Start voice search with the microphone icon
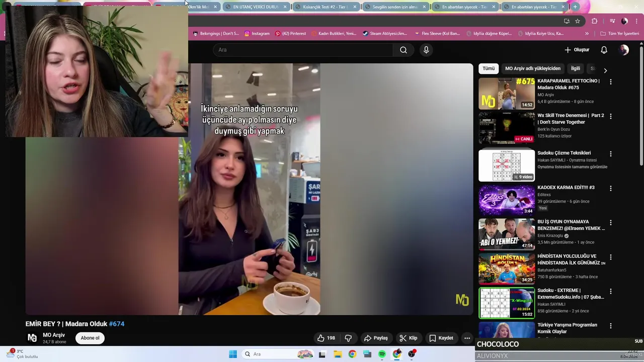This screenshot has width=644, height=362. 426,50
